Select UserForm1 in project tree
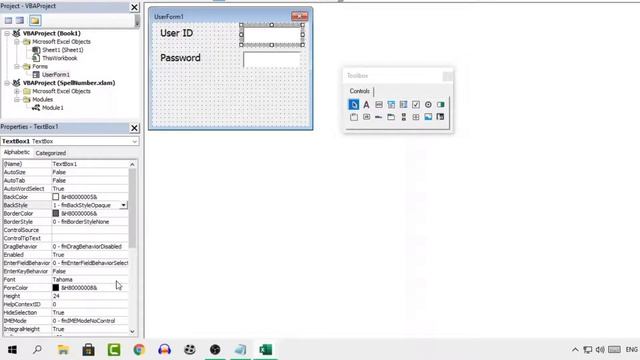 pos(56,75)
